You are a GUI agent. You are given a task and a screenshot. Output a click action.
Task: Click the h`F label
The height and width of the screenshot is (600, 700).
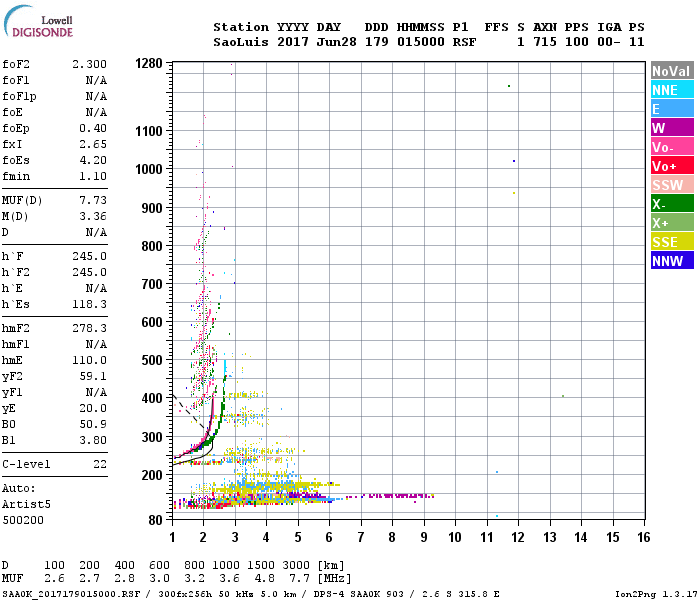tap(12, 256)
